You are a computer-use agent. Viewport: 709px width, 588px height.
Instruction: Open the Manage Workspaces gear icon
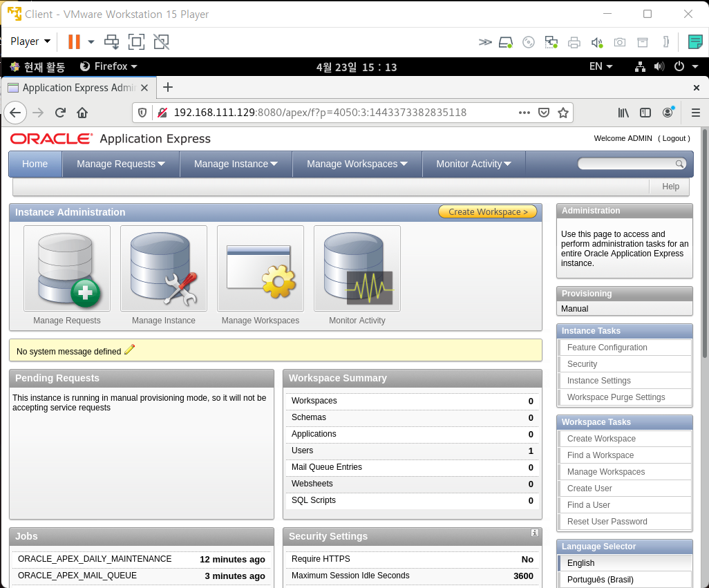click(261, 269)
